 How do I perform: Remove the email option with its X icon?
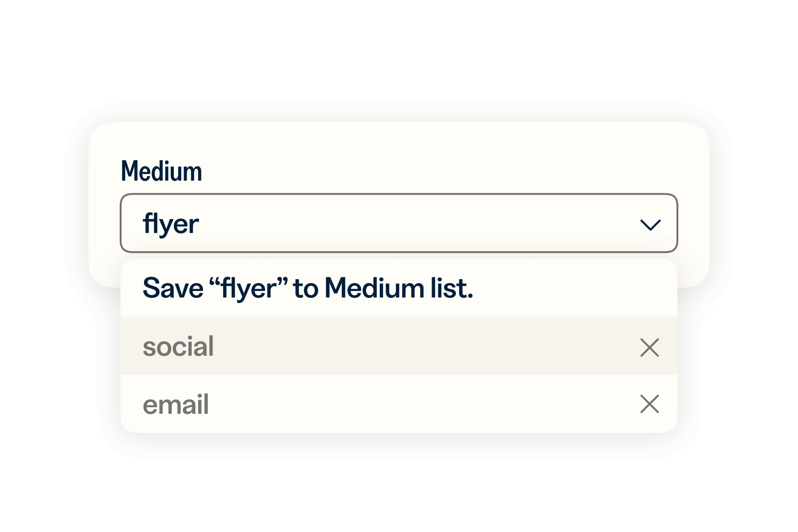pos(649,404)
